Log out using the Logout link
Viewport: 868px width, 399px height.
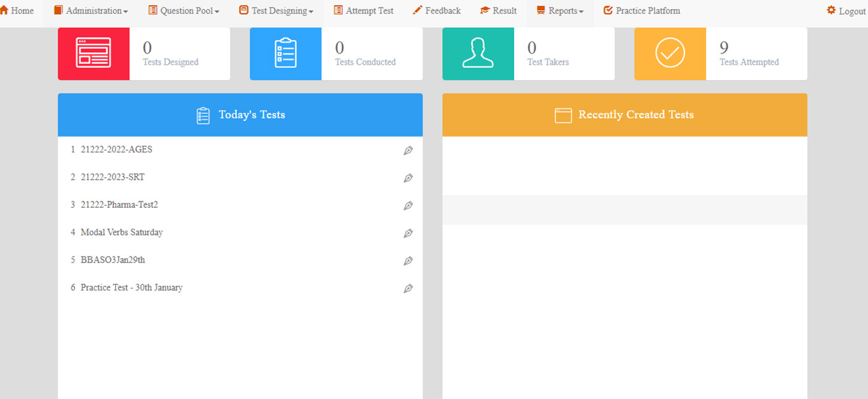point(846,11)
